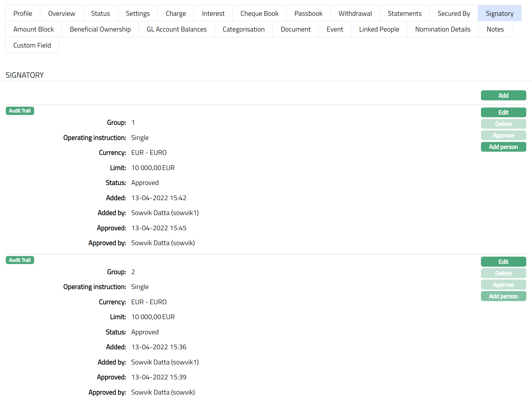Open the Custom Field tab
Image resolution: width=532 pixels, height=404 pixels.
click(32, 45)
